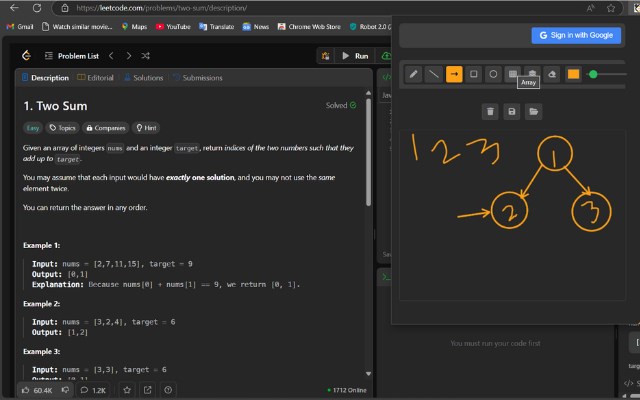Switch to the Editorial tab

tap(96, 78)
